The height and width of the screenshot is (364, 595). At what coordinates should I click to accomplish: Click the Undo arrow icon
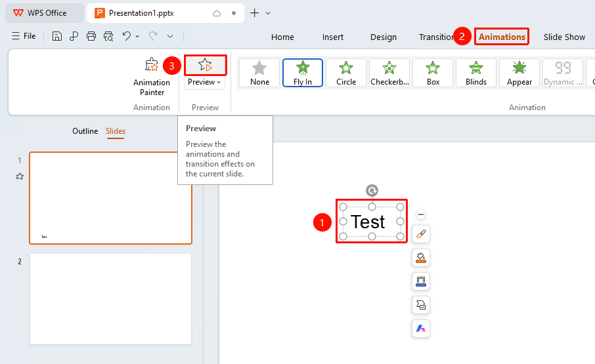(126, 36)
